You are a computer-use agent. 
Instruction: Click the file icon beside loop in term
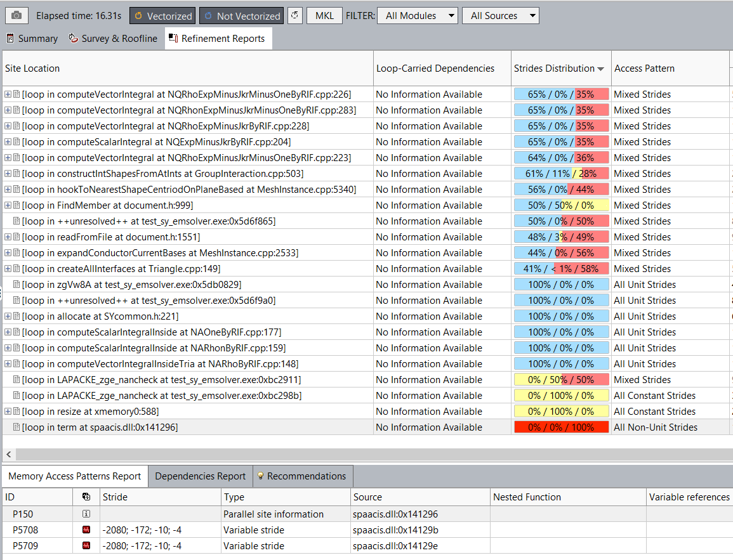pyautogui.click(x=17, y=427)
